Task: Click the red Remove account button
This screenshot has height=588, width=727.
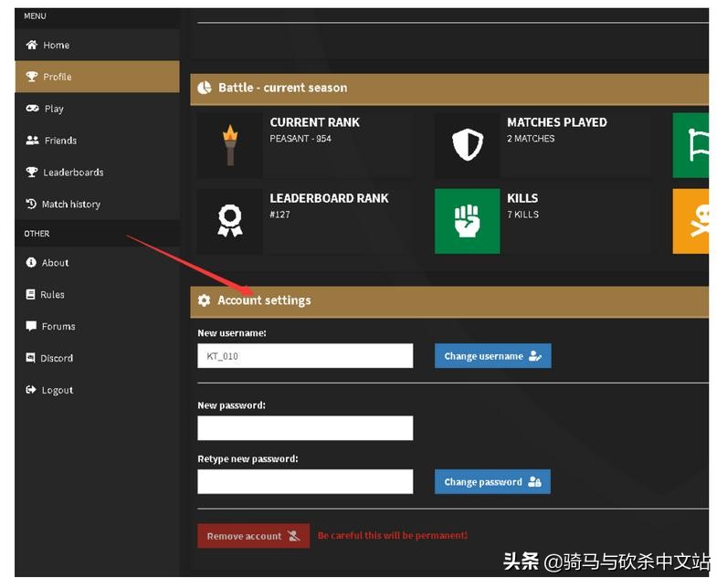Action: coord(254,536)
